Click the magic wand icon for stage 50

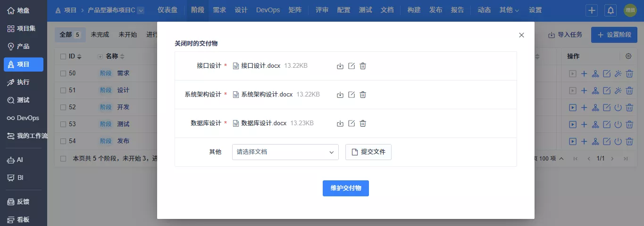pyautogui.click(x=618, y=73)
